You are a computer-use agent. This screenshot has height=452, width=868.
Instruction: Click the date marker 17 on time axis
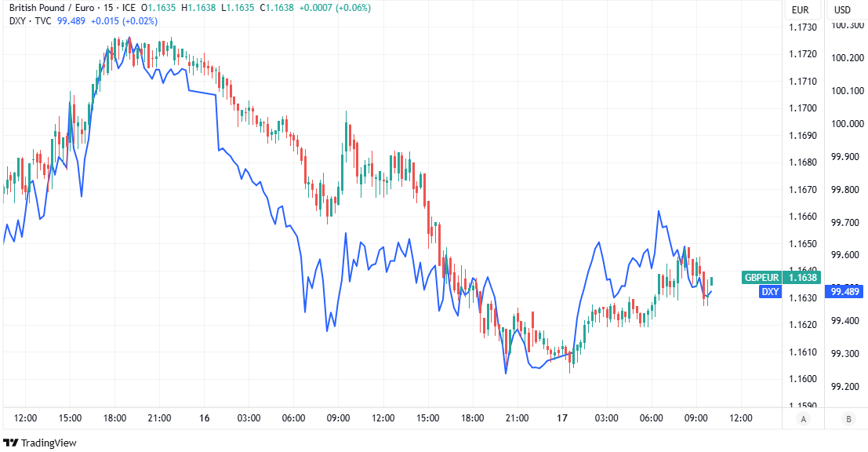click(562, 418)
